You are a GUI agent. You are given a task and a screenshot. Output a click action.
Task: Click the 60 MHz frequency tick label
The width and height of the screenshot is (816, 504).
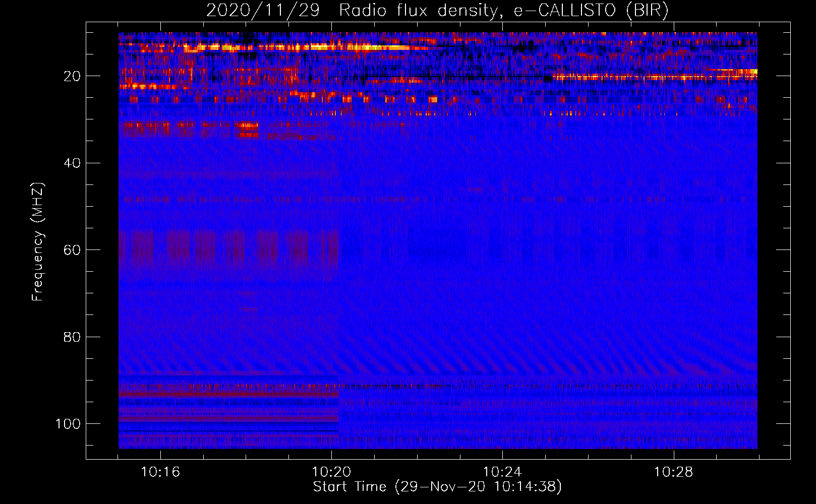click(72, 250)
